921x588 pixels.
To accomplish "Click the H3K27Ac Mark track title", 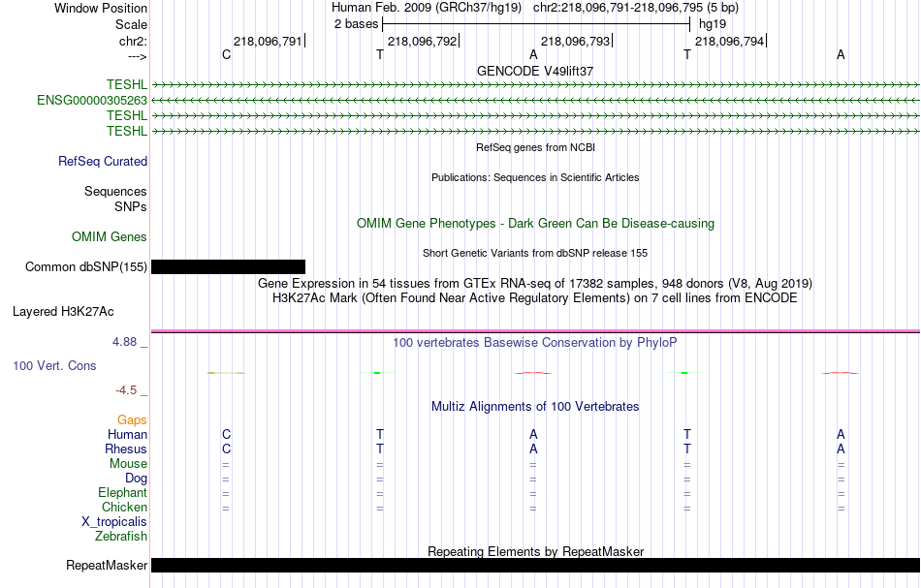I will coord(535,298).
